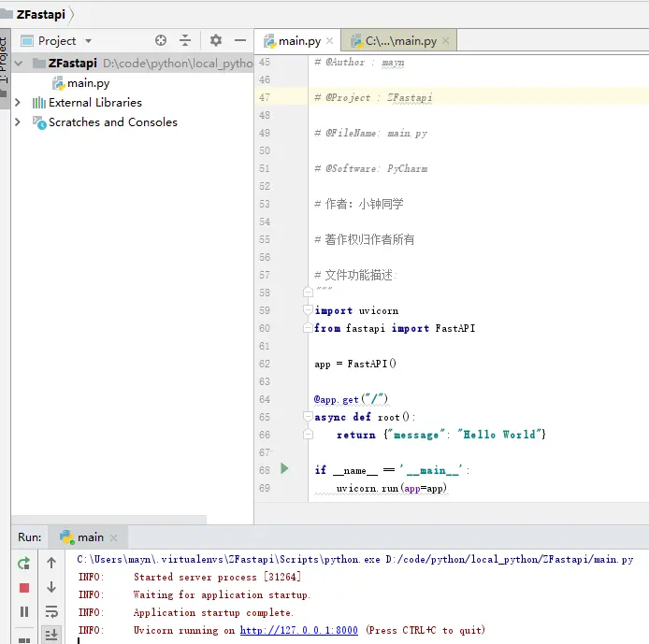Click the 'app = FastAPI()' line
Viewport: 649px width, 644px height.
[x=355, y=364]
